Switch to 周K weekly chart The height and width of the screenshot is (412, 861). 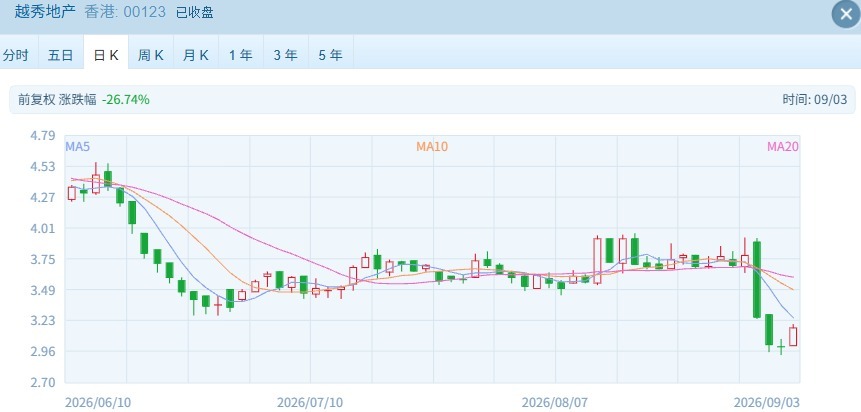151,54
